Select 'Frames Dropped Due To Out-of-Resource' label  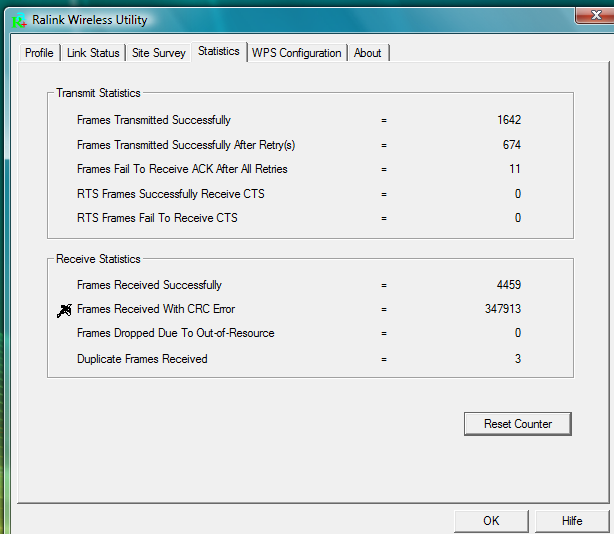point(175,333)
